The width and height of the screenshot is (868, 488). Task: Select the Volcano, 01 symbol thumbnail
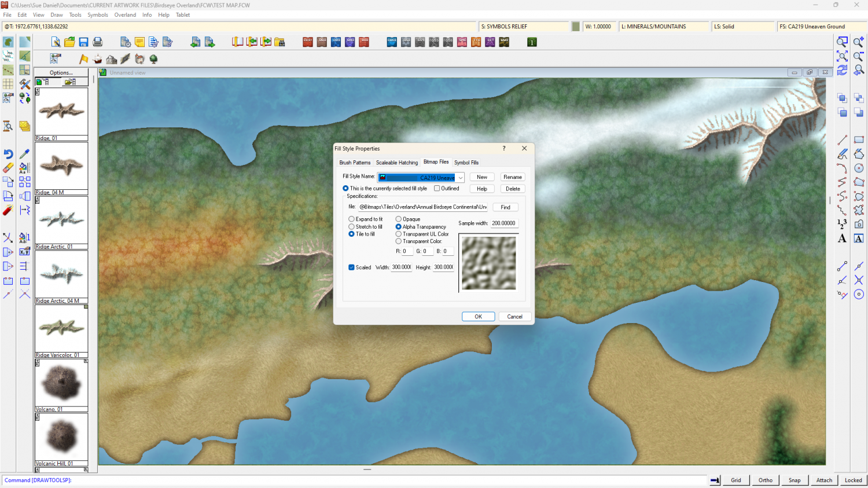click(61, 383)
